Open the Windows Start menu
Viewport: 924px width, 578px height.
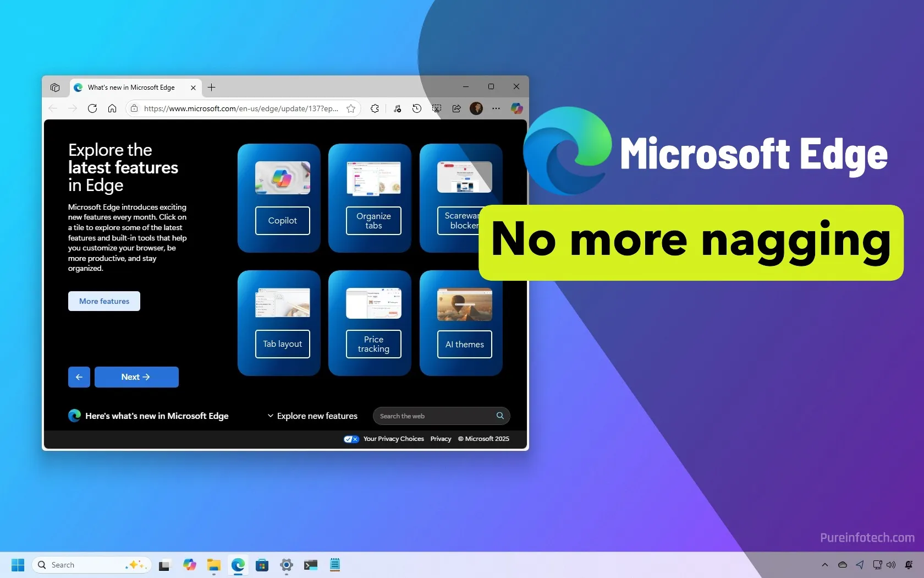click(18, 565)
